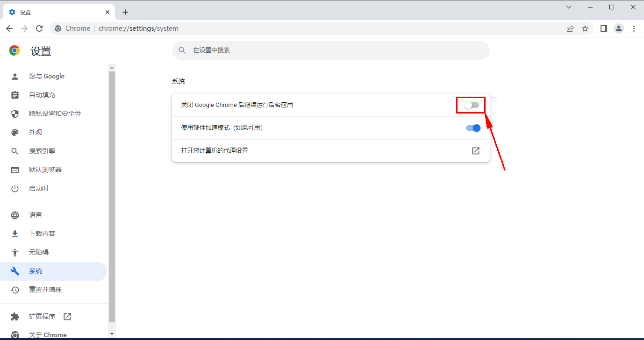The height and width of the screenshot is (340, 644).
Task: Click sidebar scrollbar thumb
Action: 112,197
